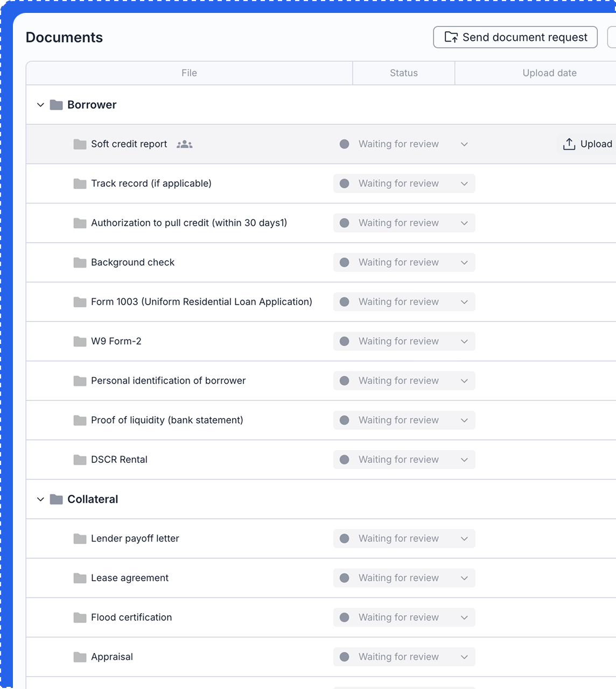Click Send document request button

tap(515, 37)
